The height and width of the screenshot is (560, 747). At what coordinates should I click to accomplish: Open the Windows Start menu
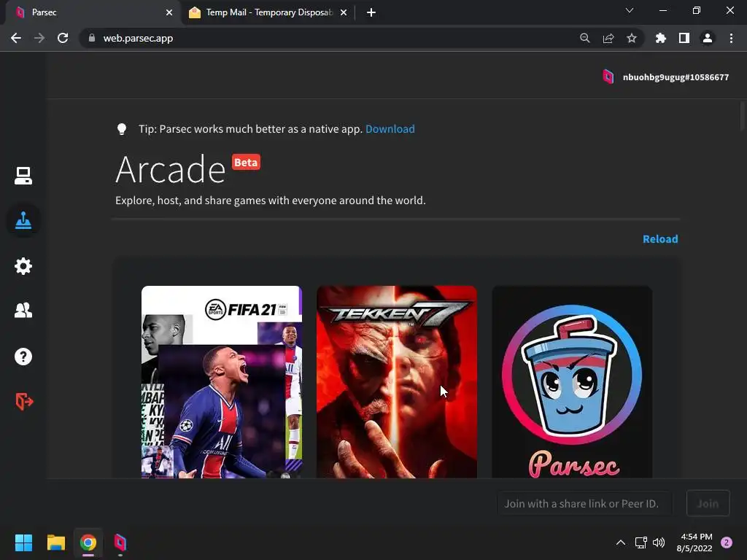point(23,542)
